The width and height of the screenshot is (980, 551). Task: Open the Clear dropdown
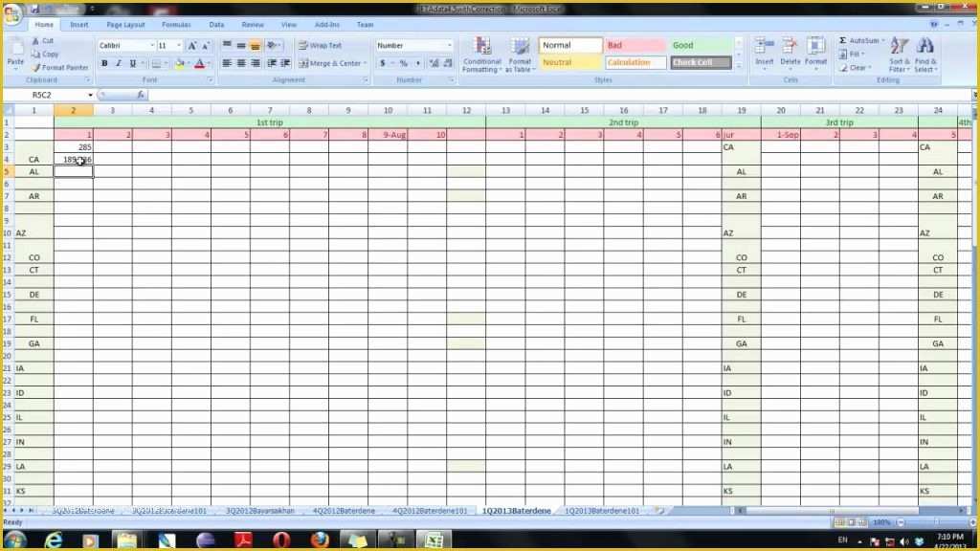[x=856, y=68]
